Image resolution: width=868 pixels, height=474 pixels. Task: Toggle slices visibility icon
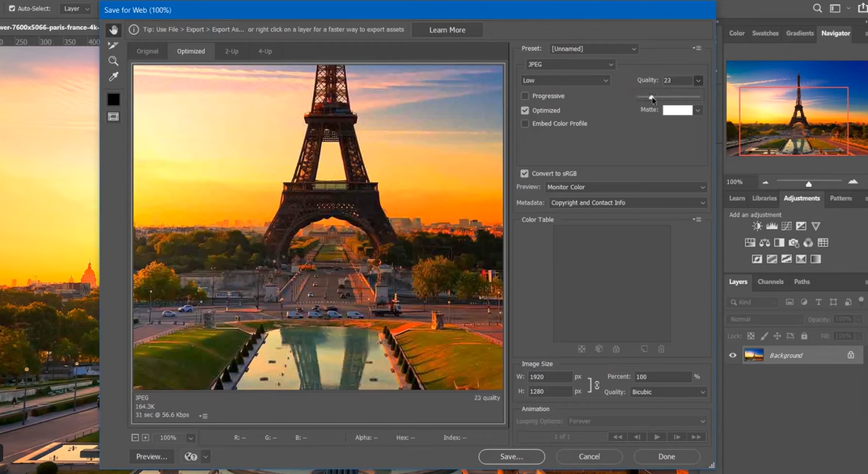(113, 116)
